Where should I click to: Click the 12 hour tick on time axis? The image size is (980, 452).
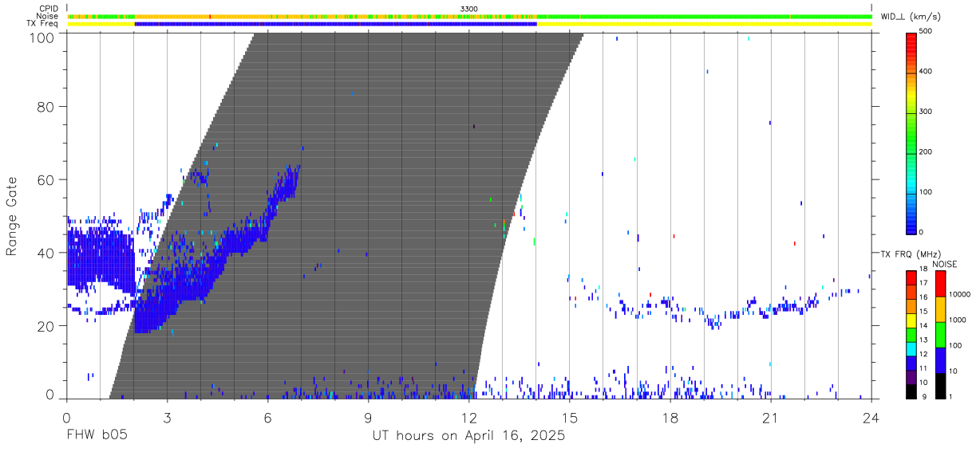(x=469, y=417)
